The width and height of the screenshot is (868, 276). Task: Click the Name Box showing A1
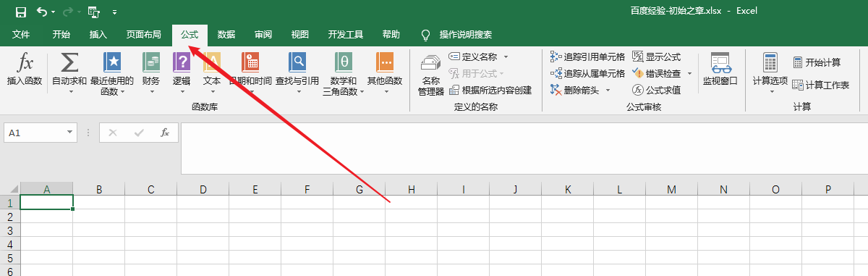coord(35,133)
